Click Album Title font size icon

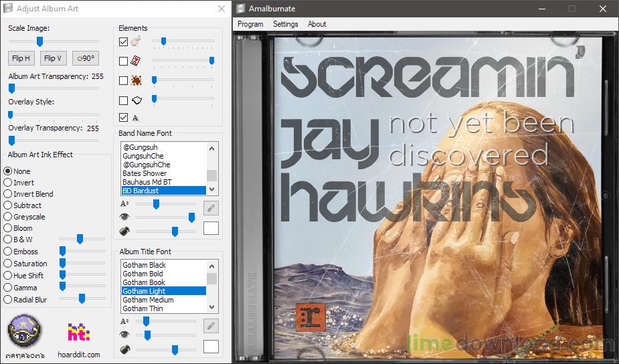coord(124,321)
